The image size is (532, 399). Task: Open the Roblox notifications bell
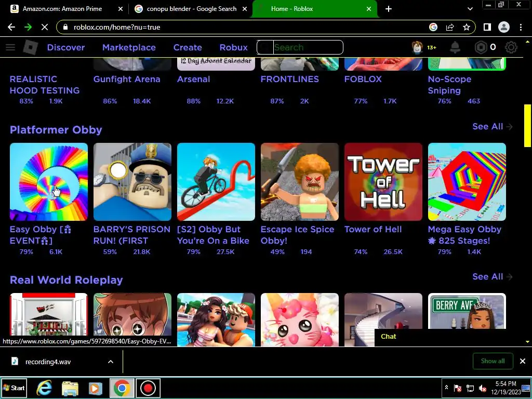pos(455,47)
